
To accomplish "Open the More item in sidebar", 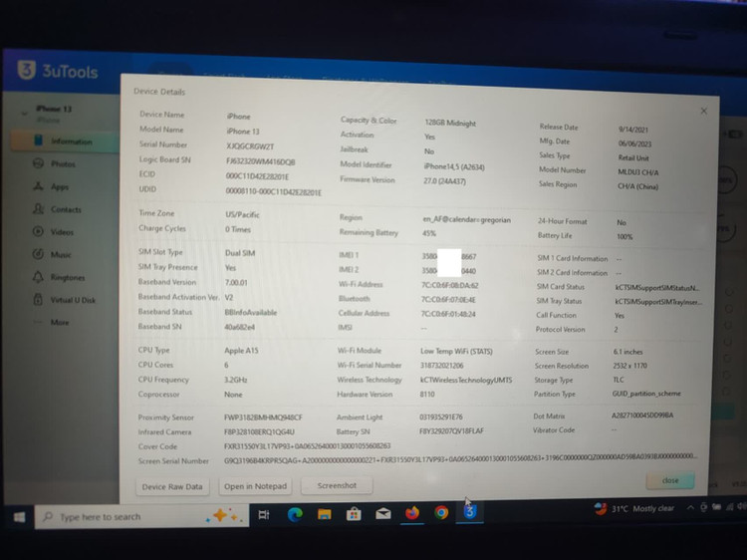I will [x=53, y=322].
